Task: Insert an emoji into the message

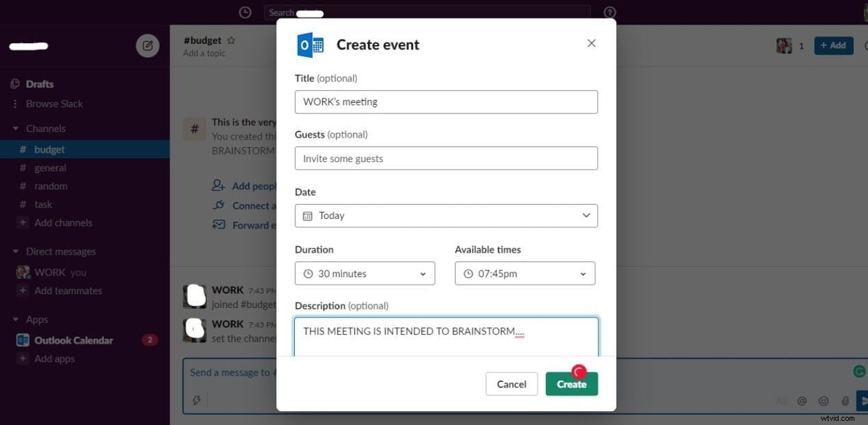Action: pyautogui.click(x=824, y=401)
